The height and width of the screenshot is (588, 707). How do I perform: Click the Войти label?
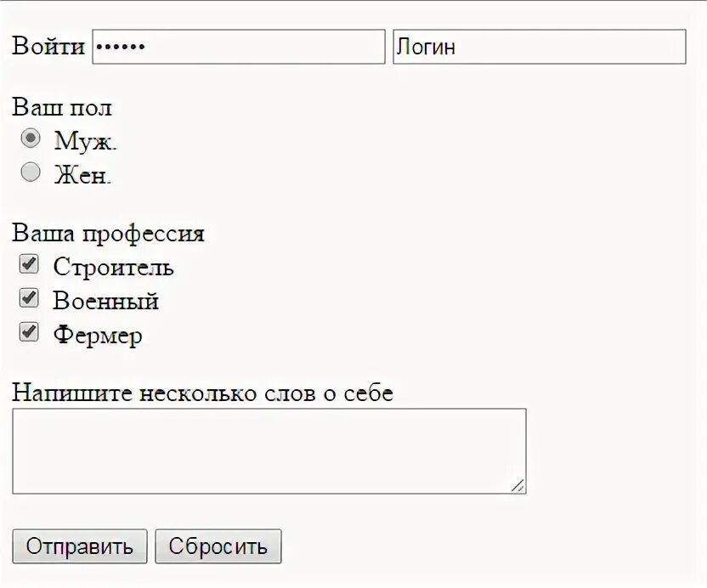pos(48,47)
